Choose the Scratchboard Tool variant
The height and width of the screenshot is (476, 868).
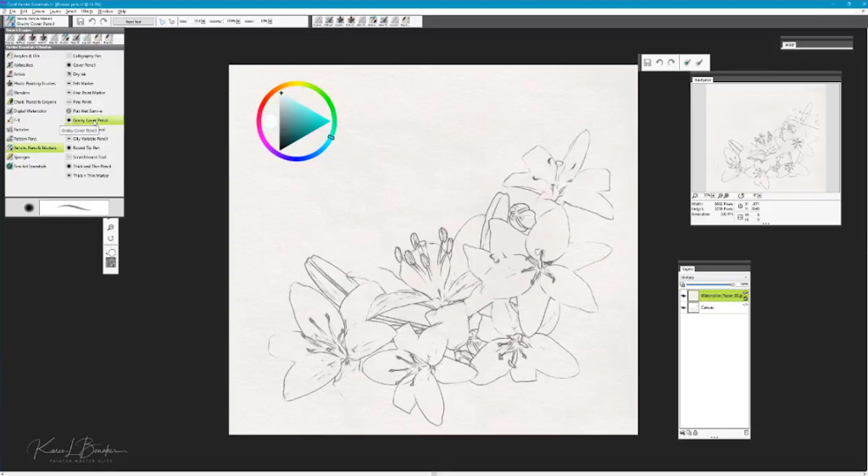[x=93, y=157]
